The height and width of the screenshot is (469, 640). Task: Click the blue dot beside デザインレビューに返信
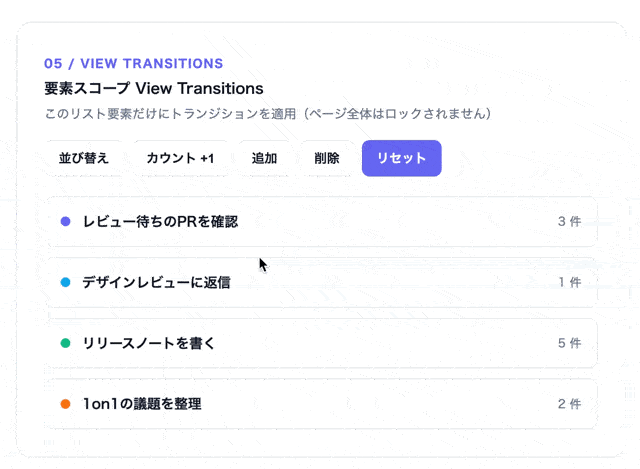[66, 282]
